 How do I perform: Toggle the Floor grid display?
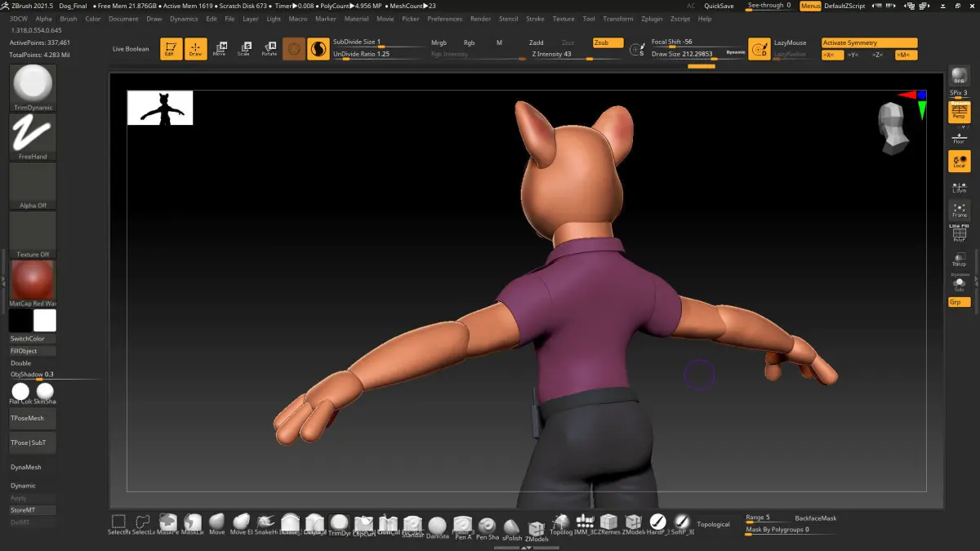click(959, 136)
